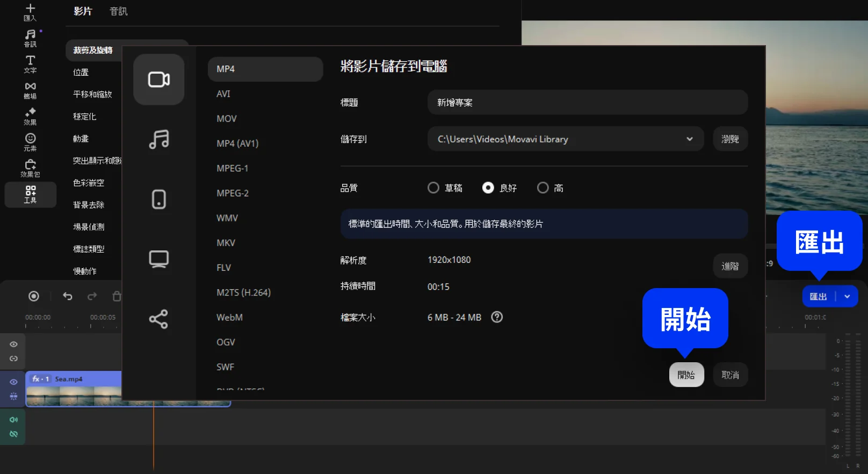
Task: Select the video export category icon
Action: click(x=159, y=80)
